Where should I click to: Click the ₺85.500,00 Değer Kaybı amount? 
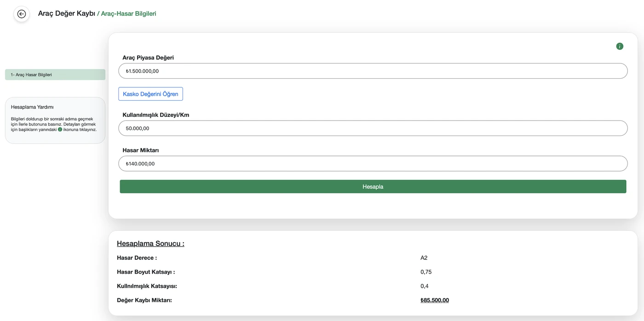click(x=435, y=300)
